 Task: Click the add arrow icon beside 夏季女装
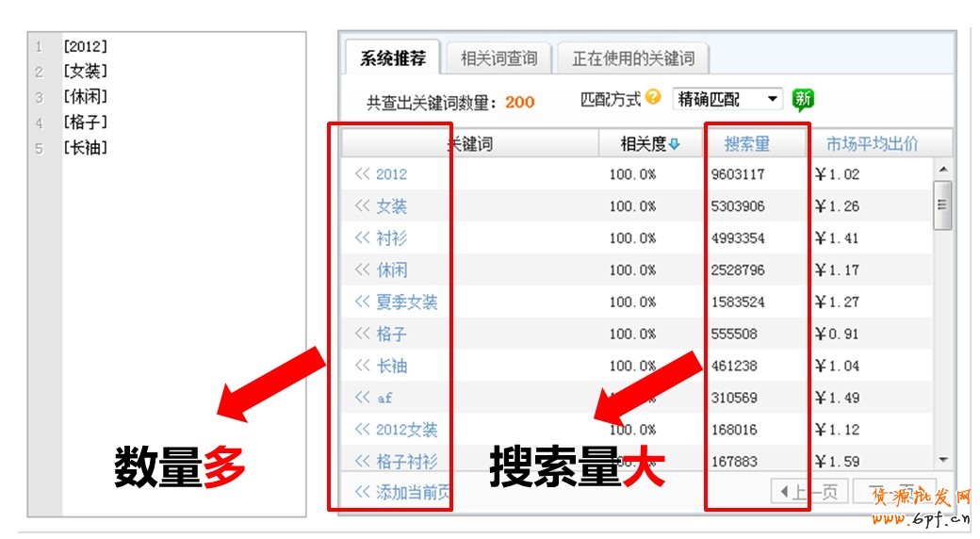(363, 302)
